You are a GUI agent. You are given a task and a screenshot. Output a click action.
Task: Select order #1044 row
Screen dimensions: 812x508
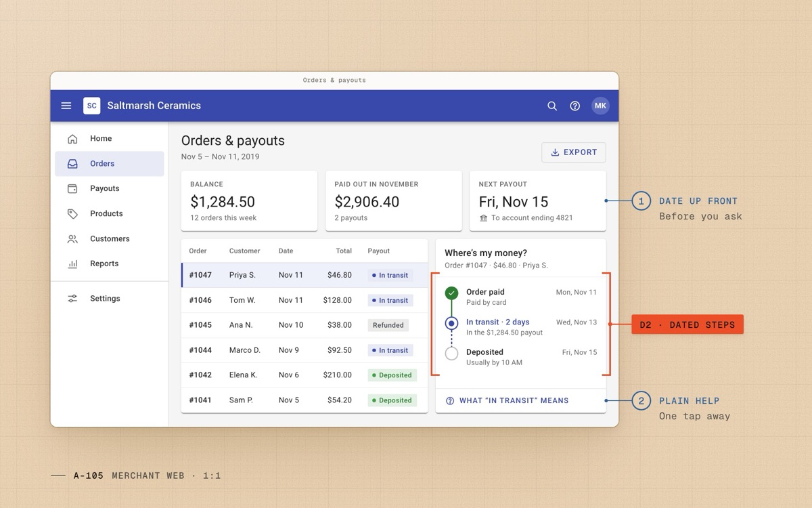(x=304, y=351)
